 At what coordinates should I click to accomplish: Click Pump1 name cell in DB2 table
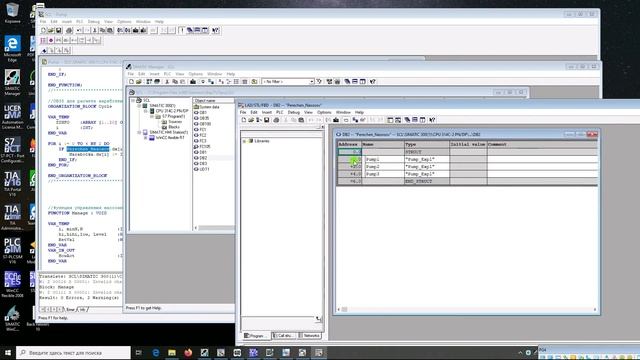pos(383,160)
